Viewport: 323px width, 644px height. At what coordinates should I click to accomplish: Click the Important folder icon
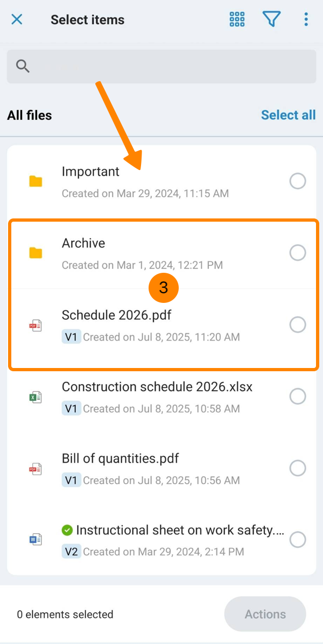point(36,181)
